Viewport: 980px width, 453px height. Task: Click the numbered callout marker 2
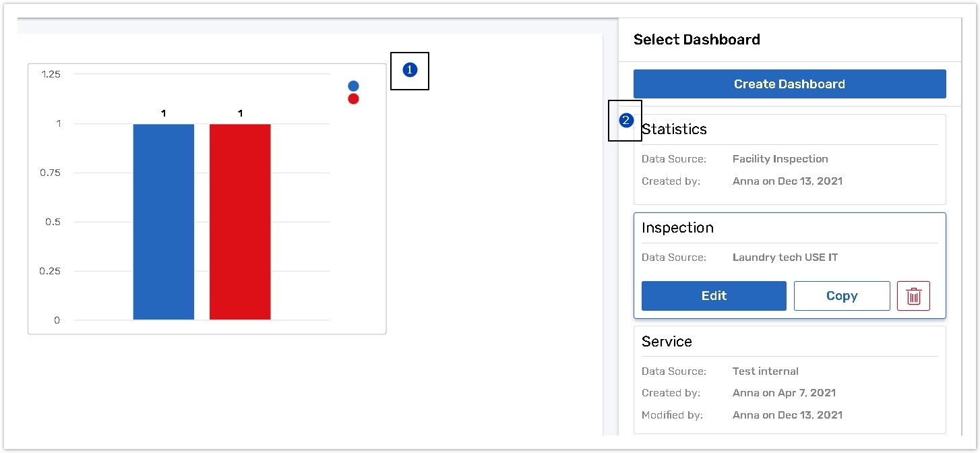626,121
